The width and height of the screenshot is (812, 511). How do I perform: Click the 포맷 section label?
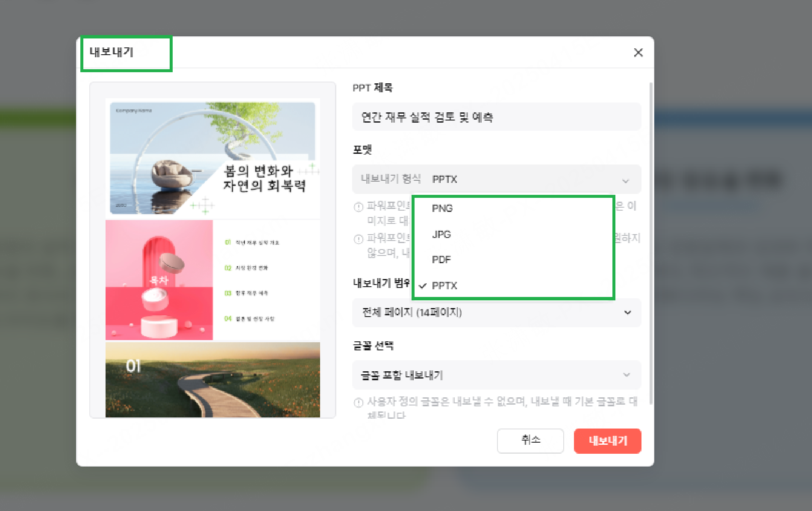click(x=362, y=150)
